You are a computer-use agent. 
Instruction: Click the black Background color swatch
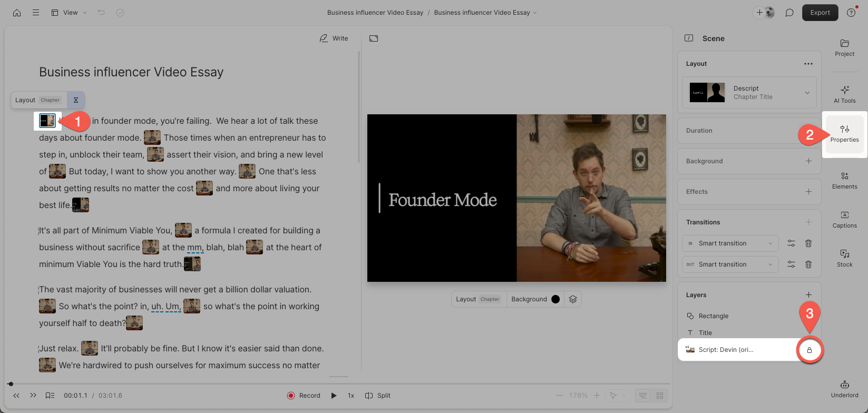pyautogui.click(x=555, y=299)
